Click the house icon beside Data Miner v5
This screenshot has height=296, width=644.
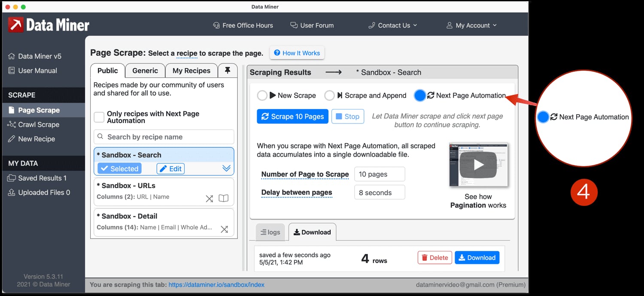click(x=12, y=56)
